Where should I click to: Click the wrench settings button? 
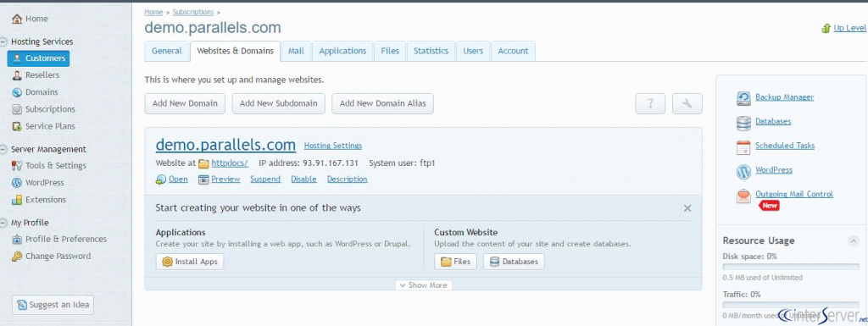point(687,103)
